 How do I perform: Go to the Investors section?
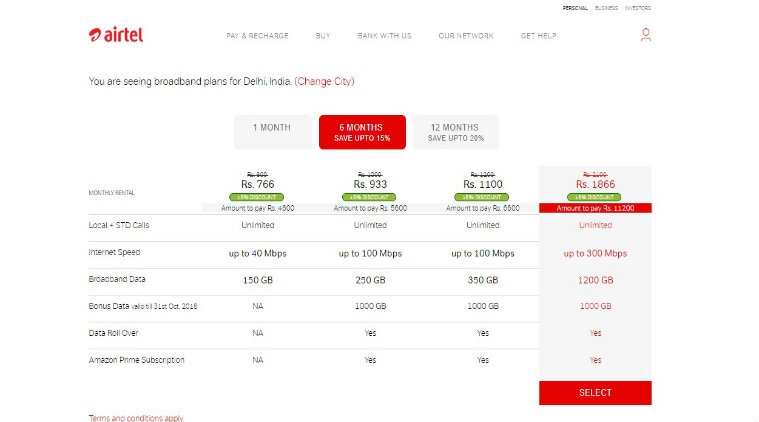point(638,8)
